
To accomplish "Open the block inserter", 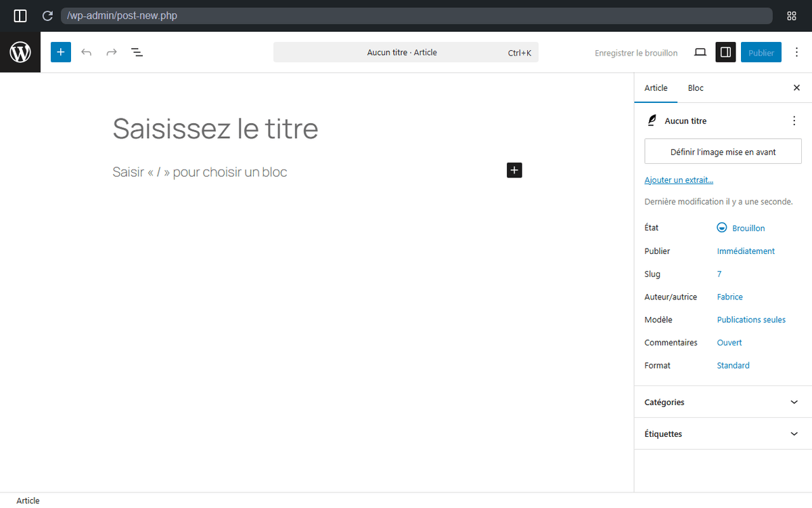I will pos(60,51).
